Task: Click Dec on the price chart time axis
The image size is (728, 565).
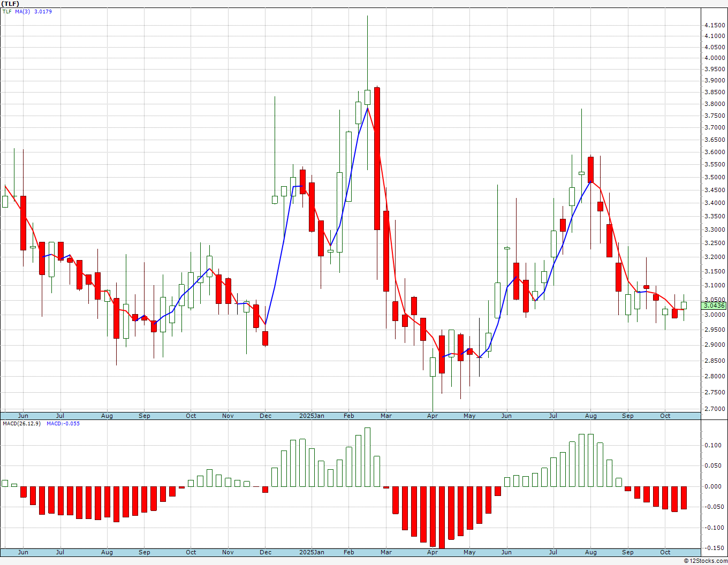Action: click(x=266, y=416)
